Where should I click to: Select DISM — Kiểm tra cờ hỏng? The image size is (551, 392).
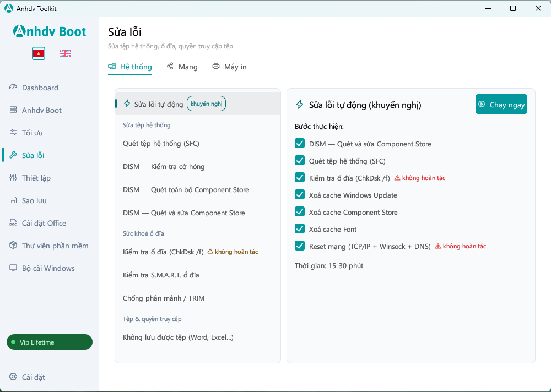point(198,166)
